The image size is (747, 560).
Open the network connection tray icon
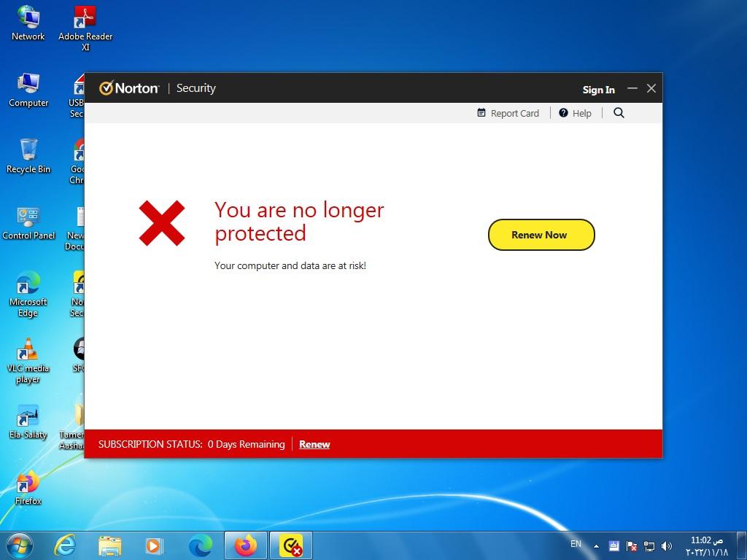point(649,546)
